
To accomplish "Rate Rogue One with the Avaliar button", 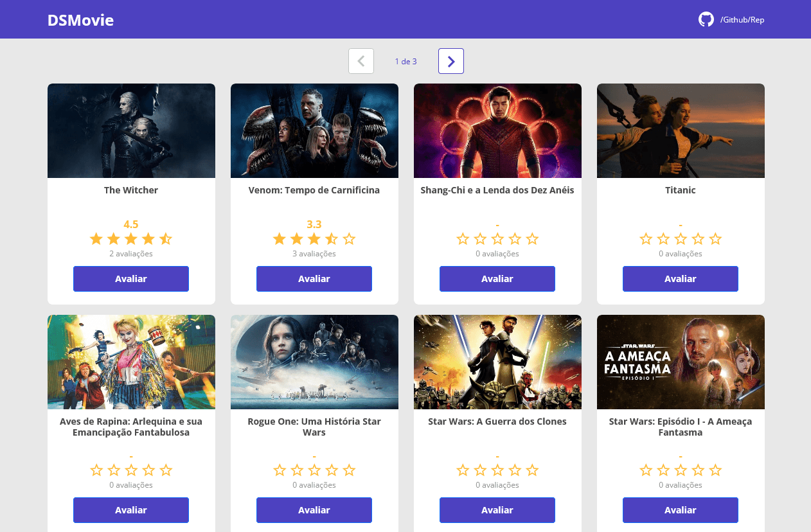I will click(314, 510).
